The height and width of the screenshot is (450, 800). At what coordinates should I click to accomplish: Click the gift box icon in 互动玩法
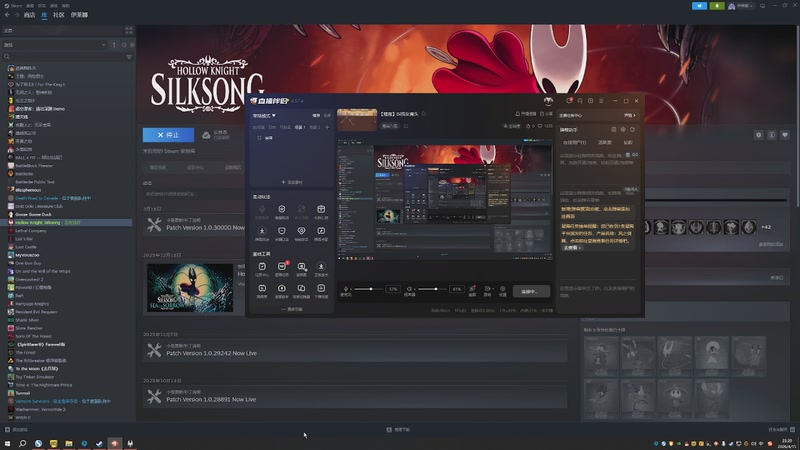pyautogui.click(x=321, y=211)
